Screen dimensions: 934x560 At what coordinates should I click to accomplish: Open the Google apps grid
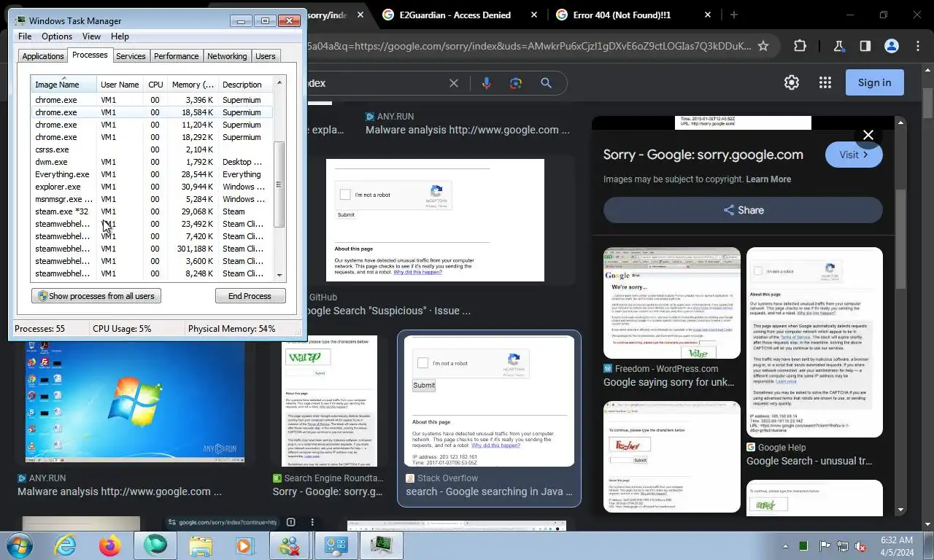[825, 82]
